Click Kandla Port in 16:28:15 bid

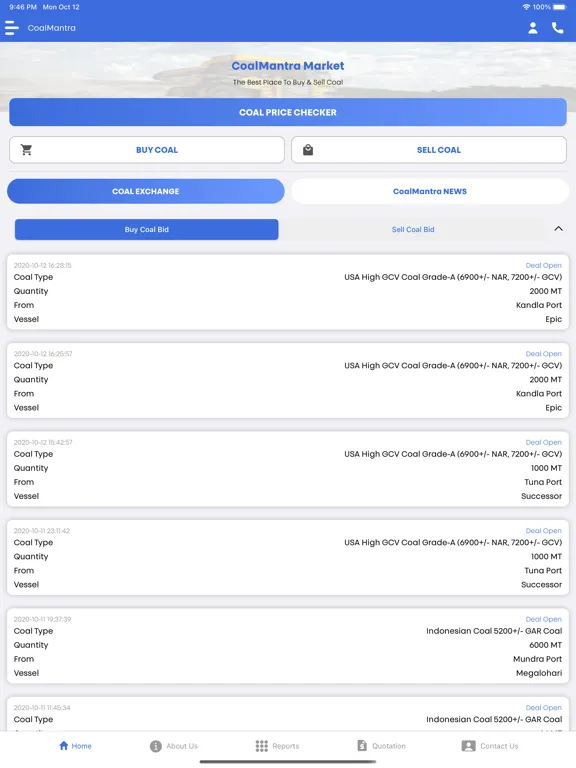tap(539, 305)
